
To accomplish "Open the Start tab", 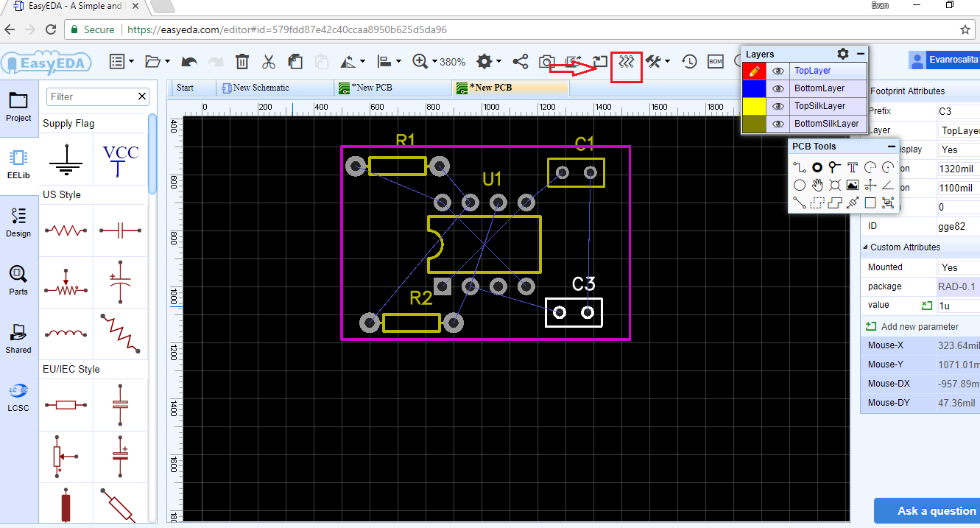I will [x=186, y=88].
